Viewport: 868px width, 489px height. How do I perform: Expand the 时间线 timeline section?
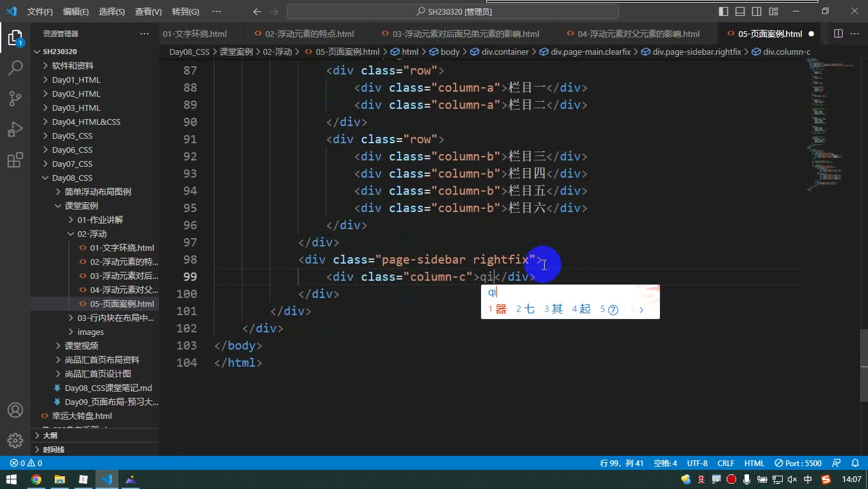95,450
